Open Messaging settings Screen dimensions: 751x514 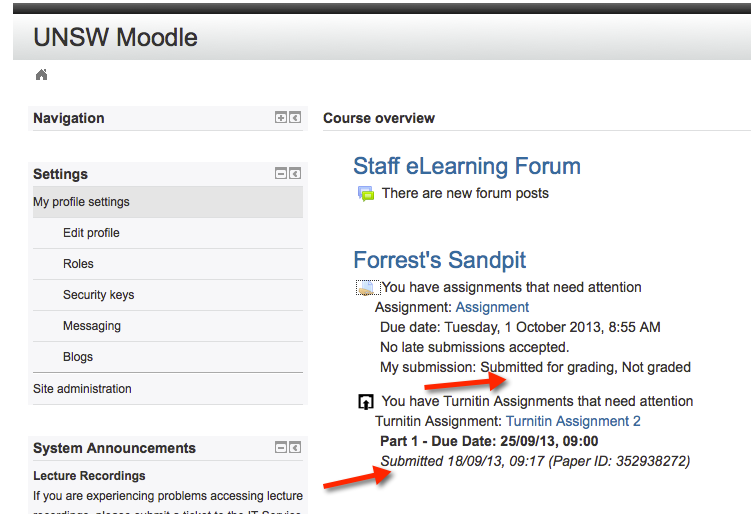tap(91, 326)
